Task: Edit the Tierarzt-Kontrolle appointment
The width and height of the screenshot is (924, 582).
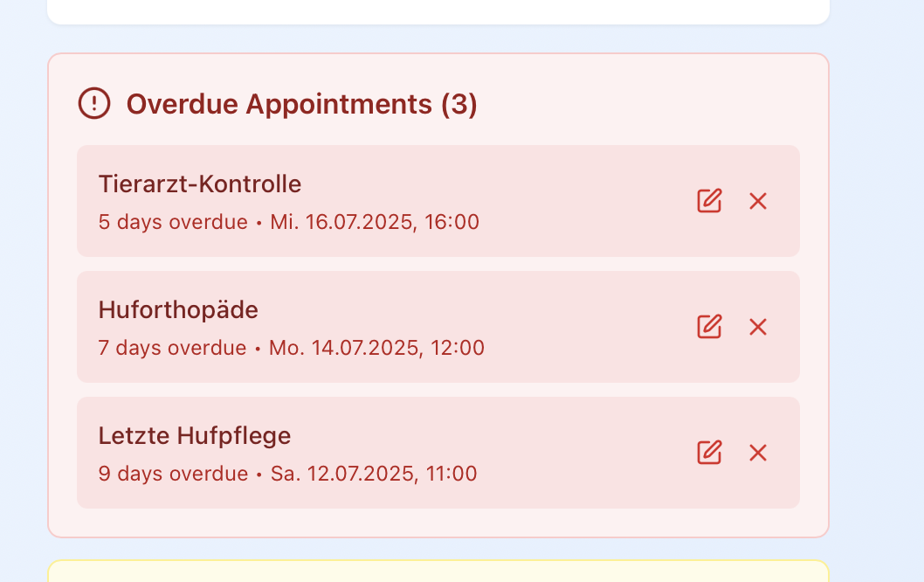Action: coord(709,201)
